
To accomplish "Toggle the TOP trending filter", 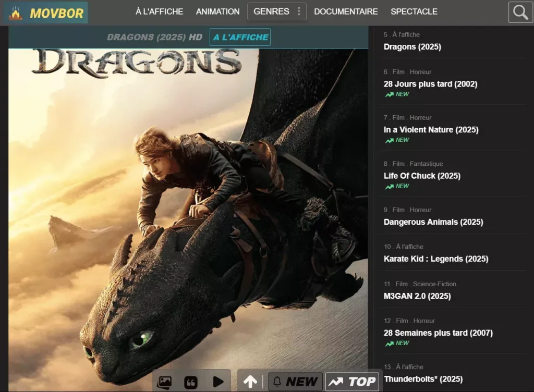I will click(352, 382).
